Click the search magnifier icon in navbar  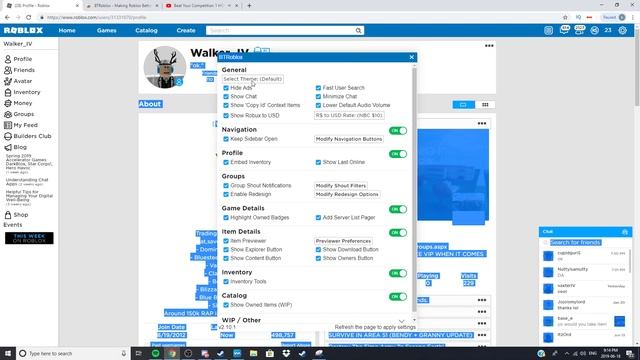[x=358, y=31]
